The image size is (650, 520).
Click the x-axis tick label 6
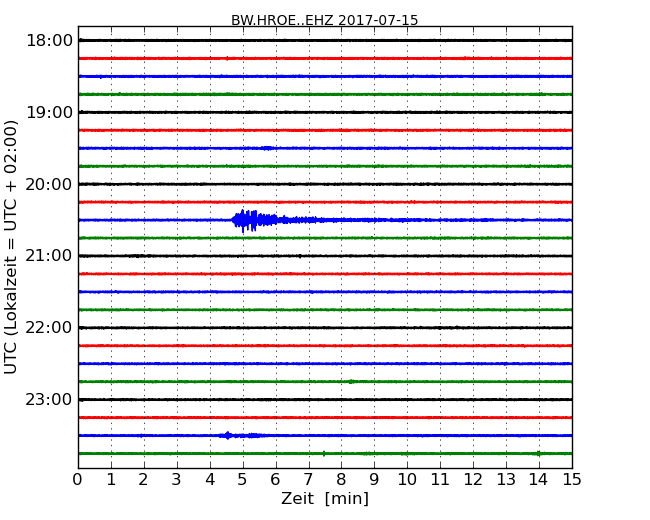[276, 479]
